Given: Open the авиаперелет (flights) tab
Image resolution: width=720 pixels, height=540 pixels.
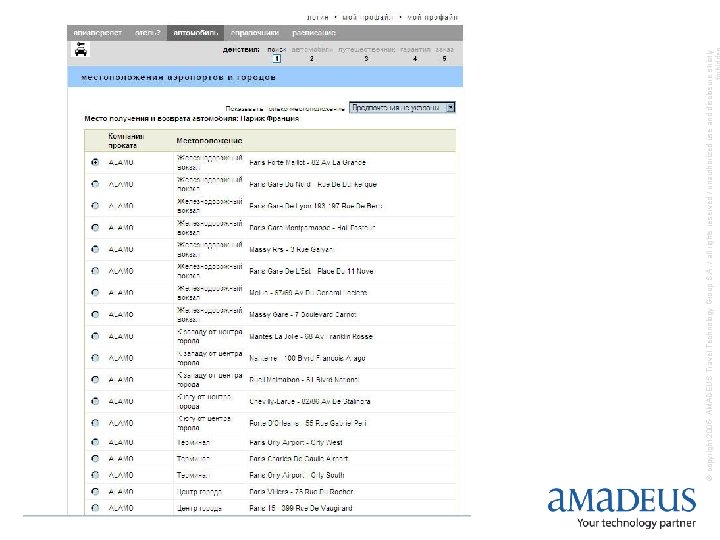Looking at the screenshot, I should click(x=97, y=33).
